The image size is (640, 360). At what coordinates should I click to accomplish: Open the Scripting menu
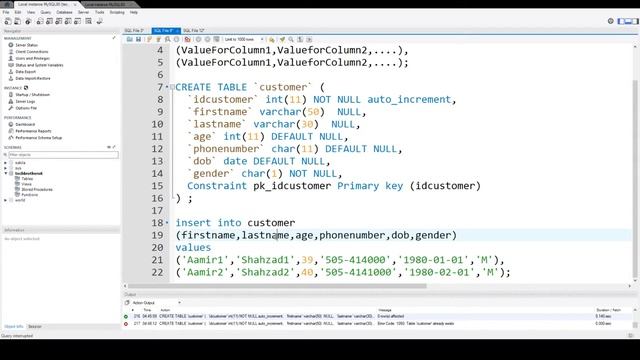(117, 12)
